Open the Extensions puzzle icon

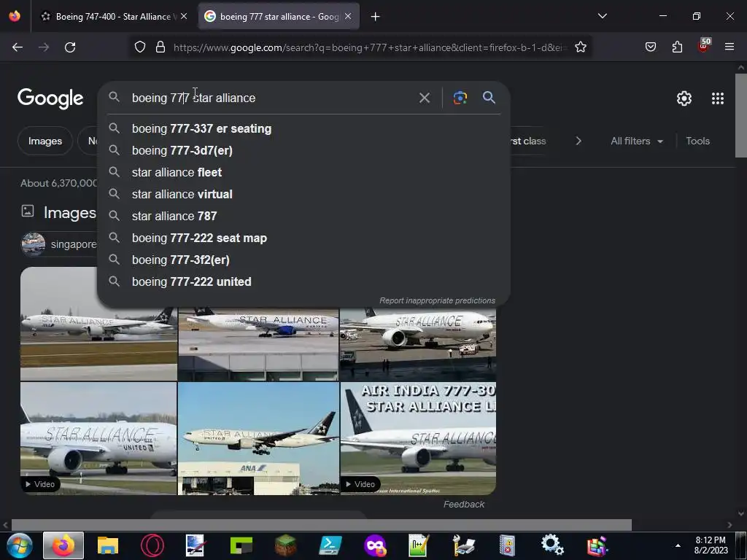[677, 47]
